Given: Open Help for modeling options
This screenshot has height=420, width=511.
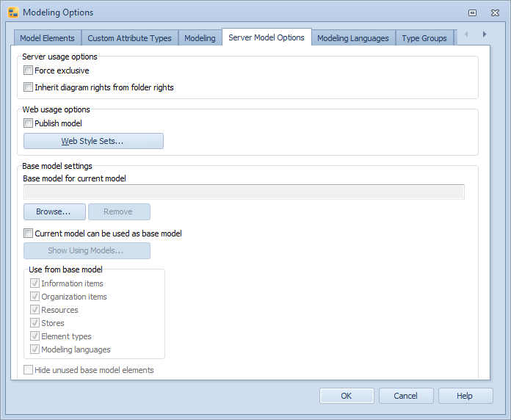Looking at the screenshot, I should point(465,396).
